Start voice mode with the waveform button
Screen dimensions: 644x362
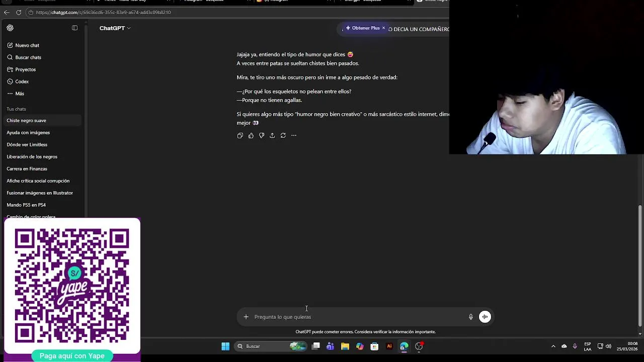pyautogui.click(x=485, y=317)
